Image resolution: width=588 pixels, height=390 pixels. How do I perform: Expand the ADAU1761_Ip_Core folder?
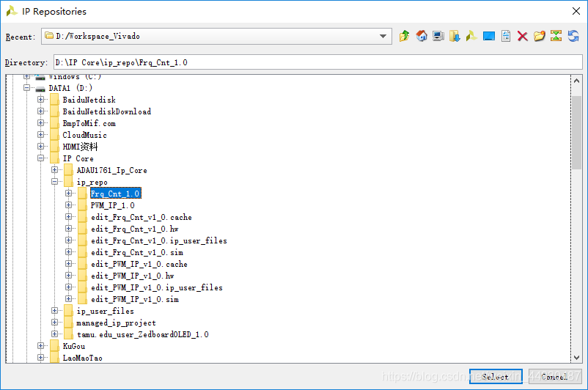click(x=55, y=170)
